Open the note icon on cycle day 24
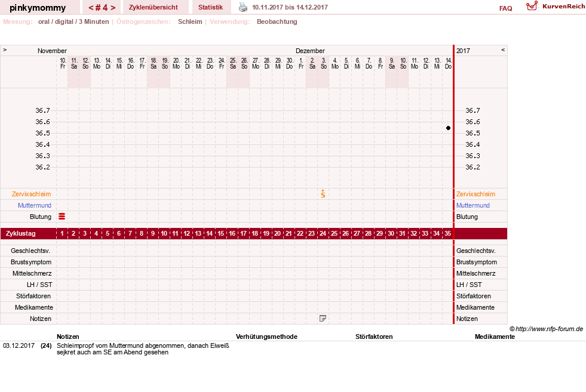The height and width of the screenshot is (392, 586). (323, 319)
